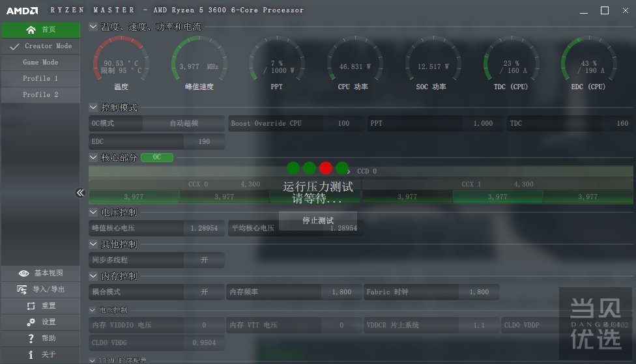Click the help question mark icon
Image resolution: width=636 pixels, height=364 pixels.
[31, 338]
